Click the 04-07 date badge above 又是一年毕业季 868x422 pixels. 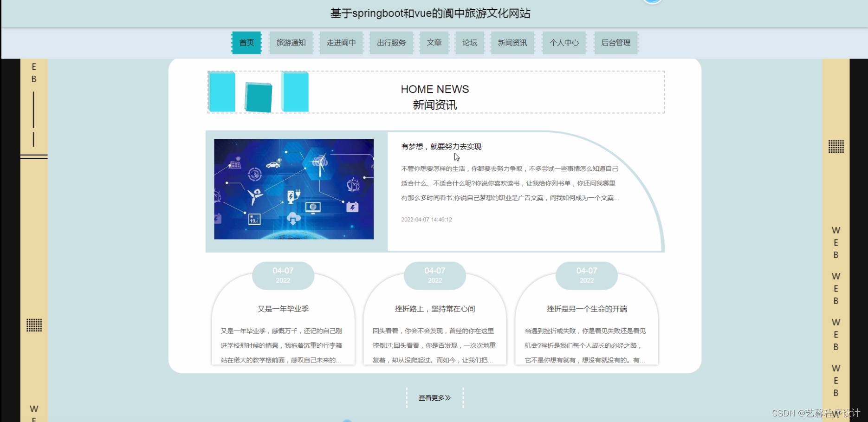point(283,274)
